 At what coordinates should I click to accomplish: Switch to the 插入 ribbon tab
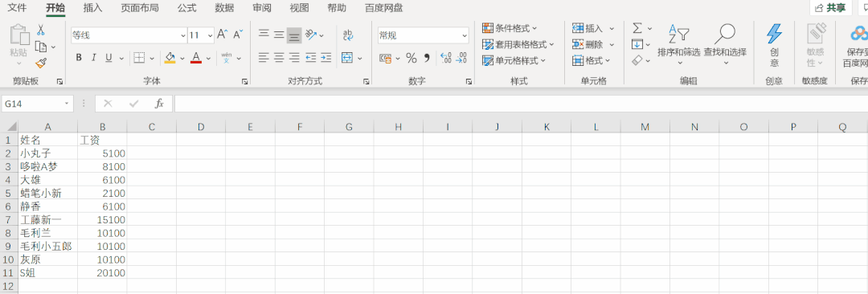click(92, 8)
